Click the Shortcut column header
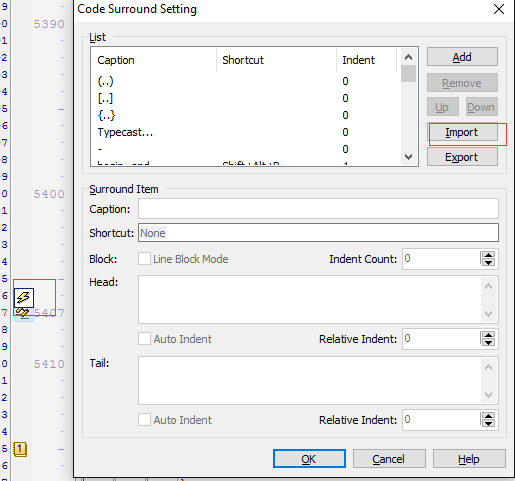This screenshot has height=481, width=515. click(276, 60)
